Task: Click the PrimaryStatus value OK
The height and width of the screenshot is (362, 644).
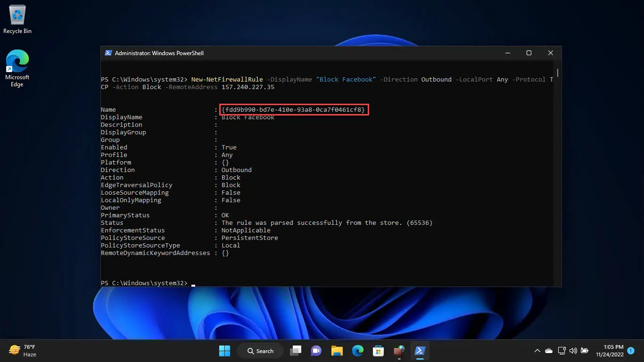Action: pos(225,215)
